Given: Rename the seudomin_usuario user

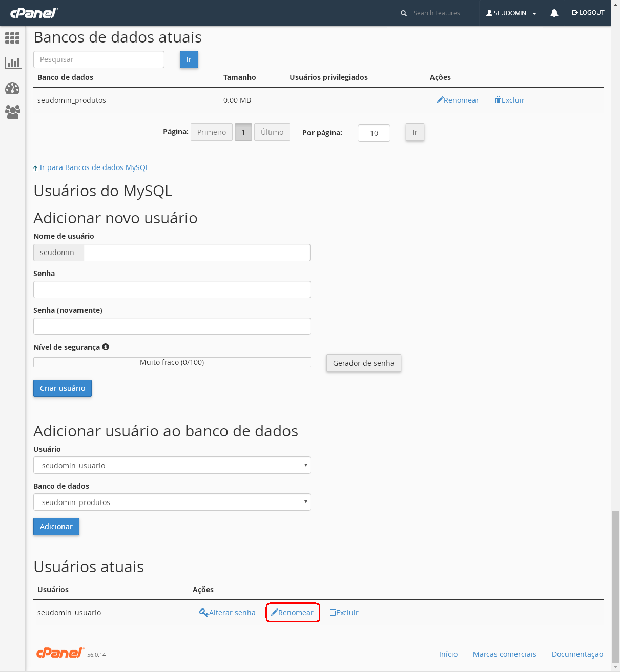Looking at the screenshot, I should 292,613.
